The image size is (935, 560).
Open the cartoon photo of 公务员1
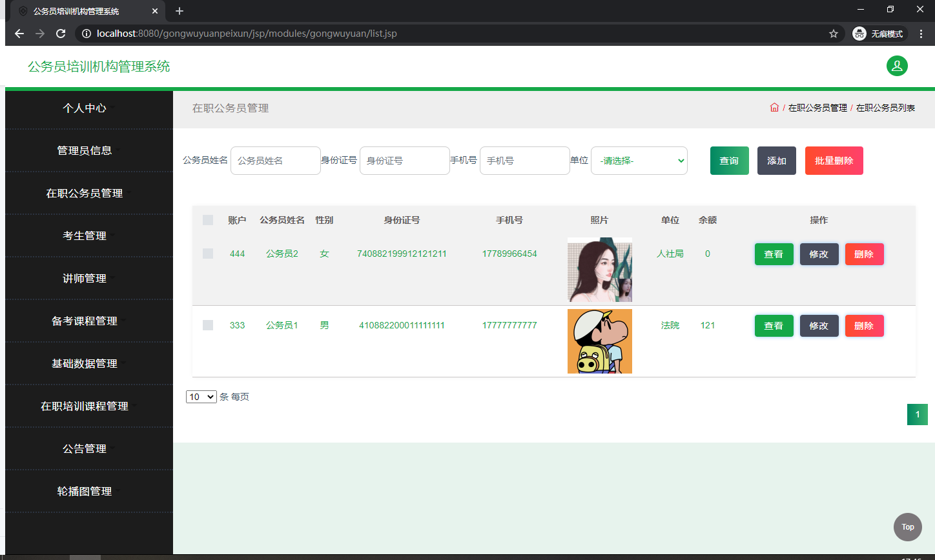tap(600, 341)
